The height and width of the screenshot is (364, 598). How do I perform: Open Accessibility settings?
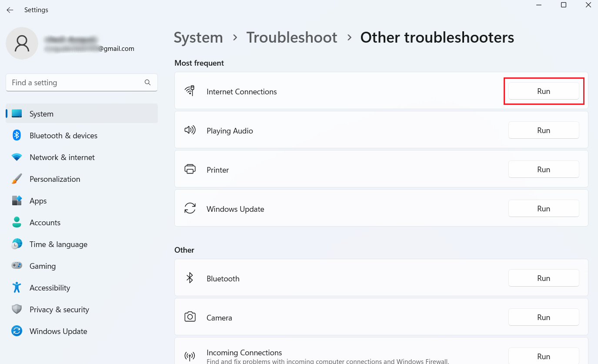tap(82, 287)
